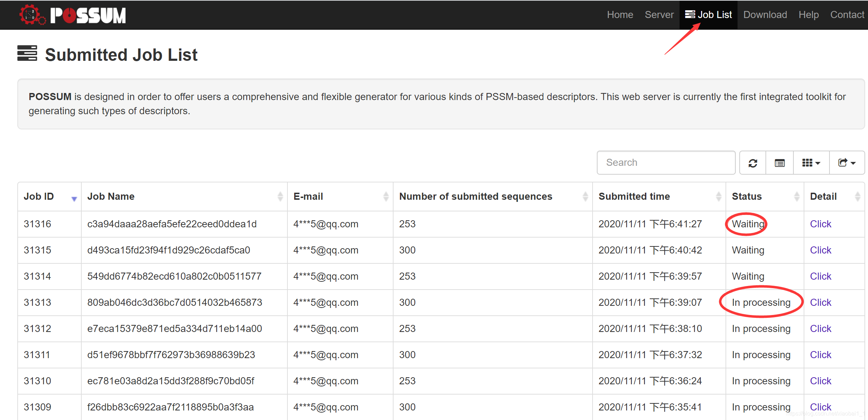Open detail Click link for job 31313
Image resolution: width=868 pixels, height=420 pixels.
(820, 303)
